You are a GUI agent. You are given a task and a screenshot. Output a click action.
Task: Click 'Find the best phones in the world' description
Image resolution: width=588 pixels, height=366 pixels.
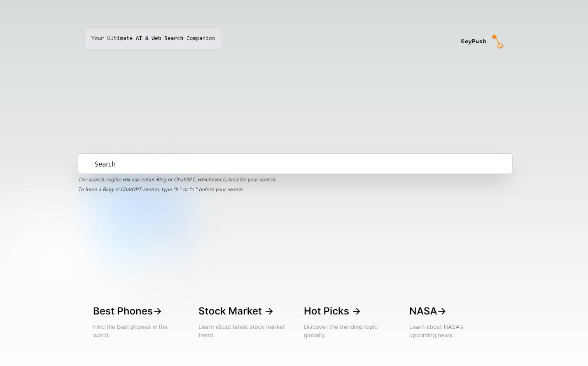(x=130, y=331)
